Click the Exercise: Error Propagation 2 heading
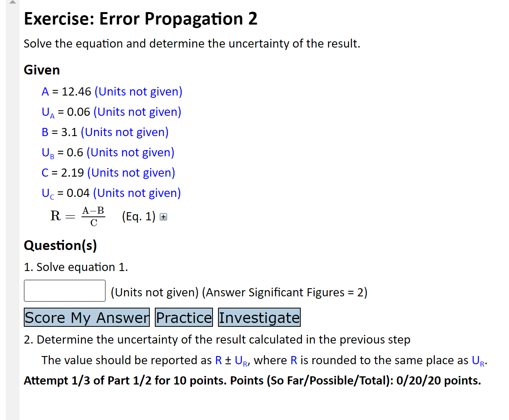509x420 pixels. [140, 19]
